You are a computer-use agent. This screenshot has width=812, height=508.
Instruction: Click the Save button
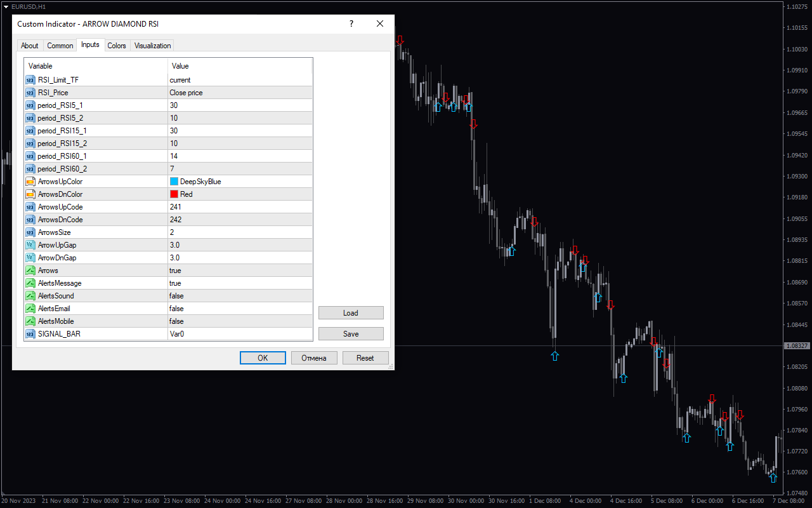pos(351,334)
